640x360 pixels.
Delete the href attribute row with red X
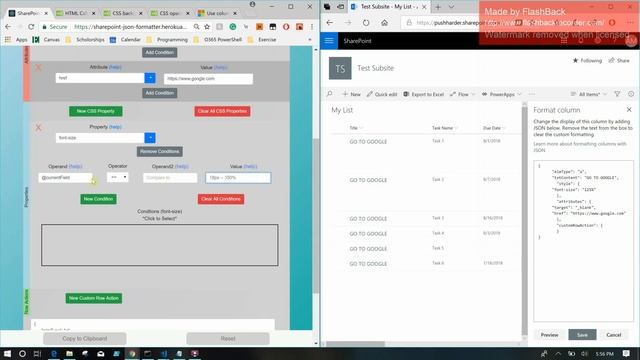38,68
